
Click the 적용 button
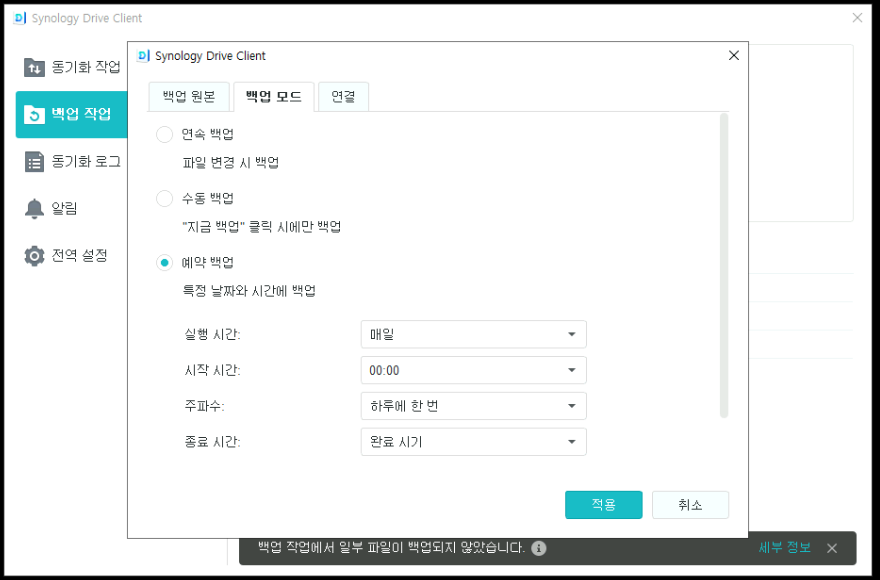tap(603, 505)
